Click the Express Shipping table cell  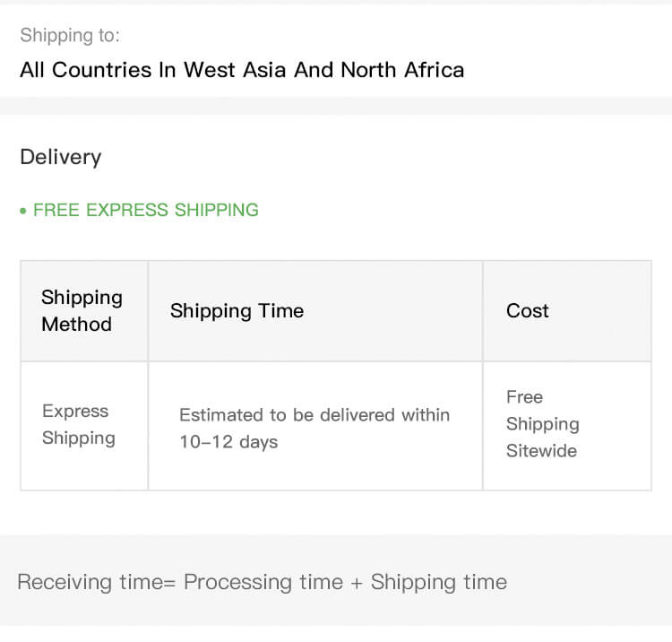click(79, 425)
